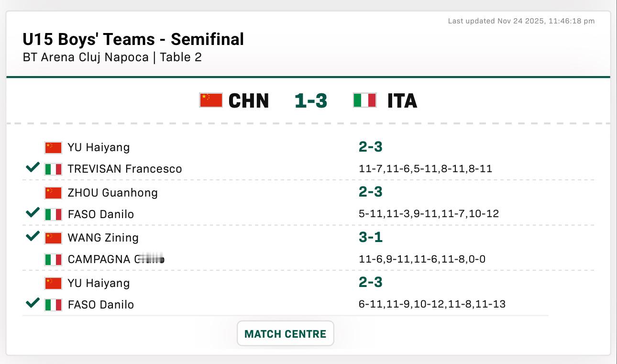Click the Italy flag beside ITA heading
Viewport: 617px width, 364px height.
(364, 100)
